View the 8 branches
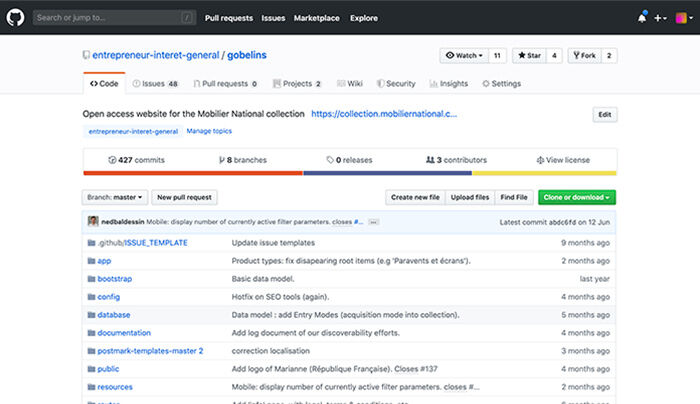Viewport: 700px width, 404px height. pyautogui.click(x=242, y=160)
